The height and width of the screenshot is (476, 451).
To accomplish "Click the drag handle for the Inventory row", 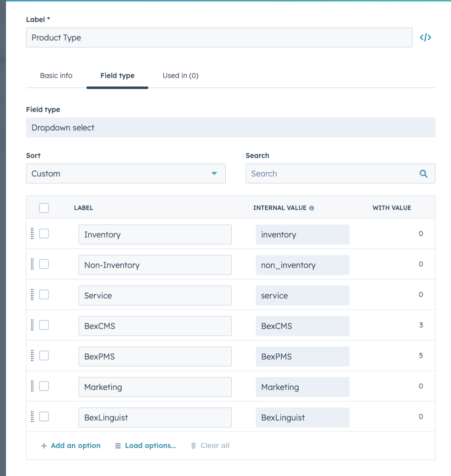I will click(33, 233).
